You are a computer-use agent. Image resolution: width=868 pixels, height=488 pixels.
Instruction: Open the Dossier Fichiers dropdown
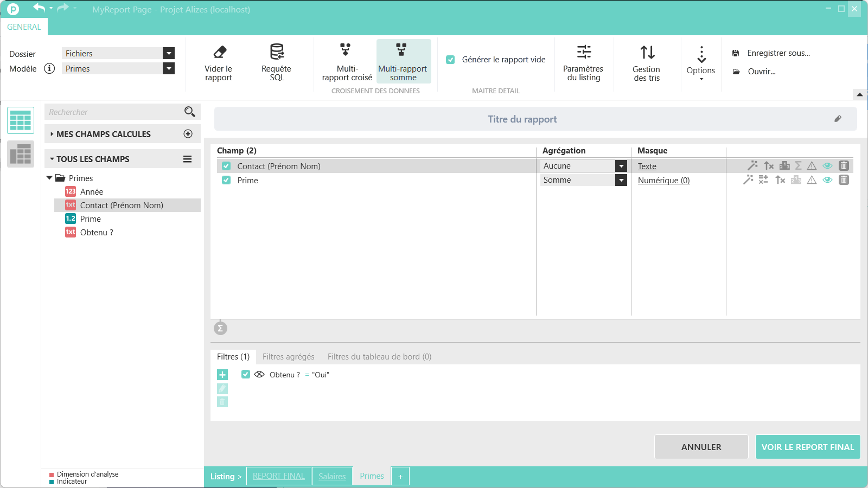(x=169, y=53)
